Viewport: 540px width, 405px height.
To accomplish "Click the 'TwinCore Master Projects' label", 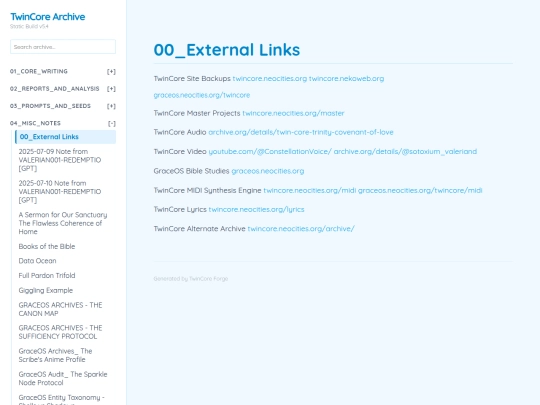I will [197, 113].
